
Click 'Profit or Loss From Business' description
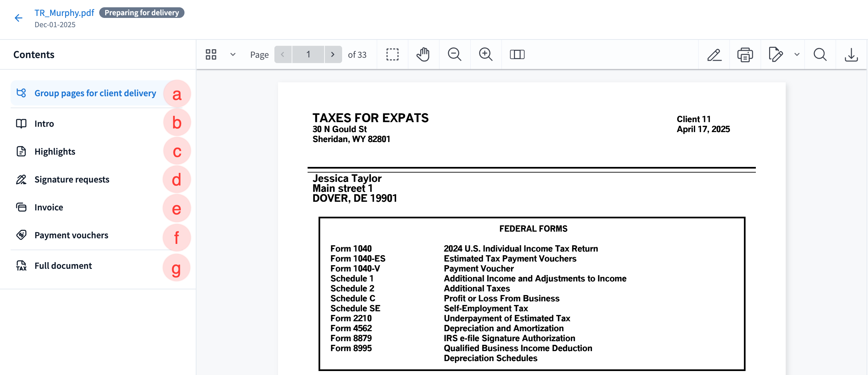(501, 299)
